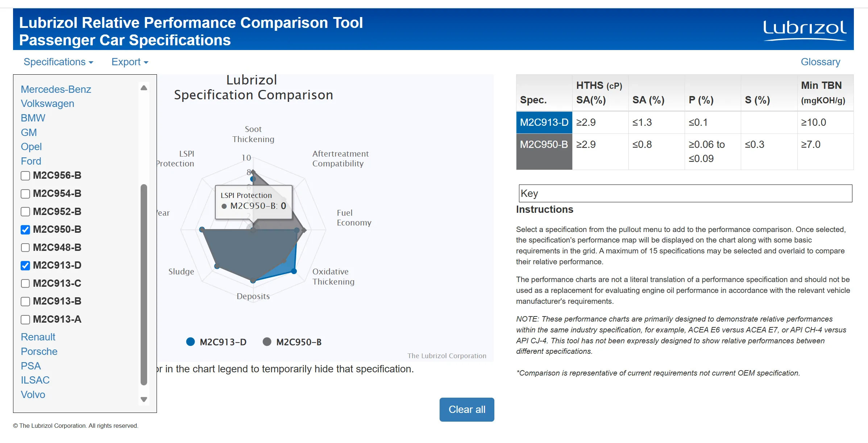
Task: Expand the Volvo specification group
Action: pyautogui.click(x=33, y=394)
